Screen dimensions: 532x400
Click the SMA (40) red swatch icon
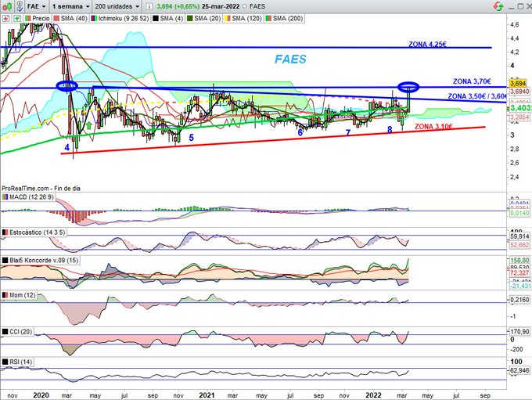tap(56, 18)
